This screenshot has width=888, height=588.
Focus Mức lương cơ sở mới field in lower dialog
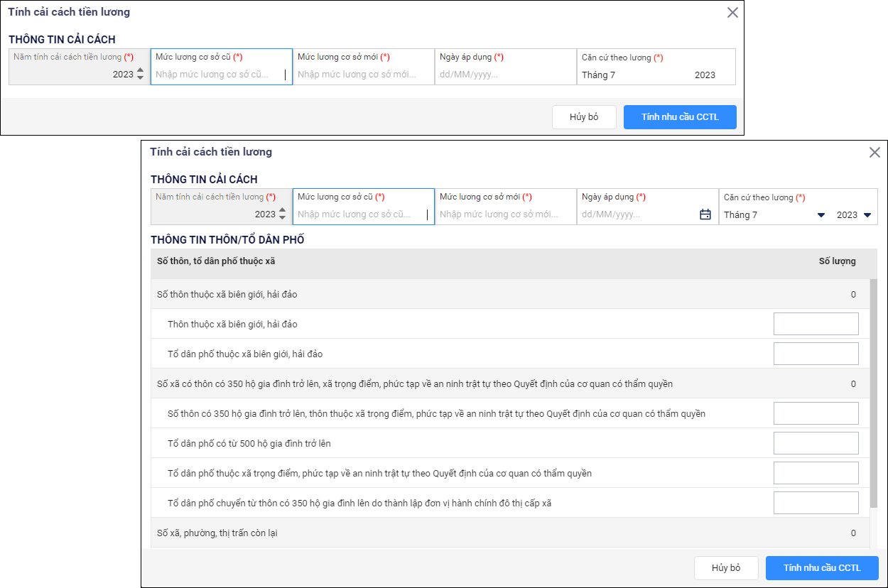506,207
